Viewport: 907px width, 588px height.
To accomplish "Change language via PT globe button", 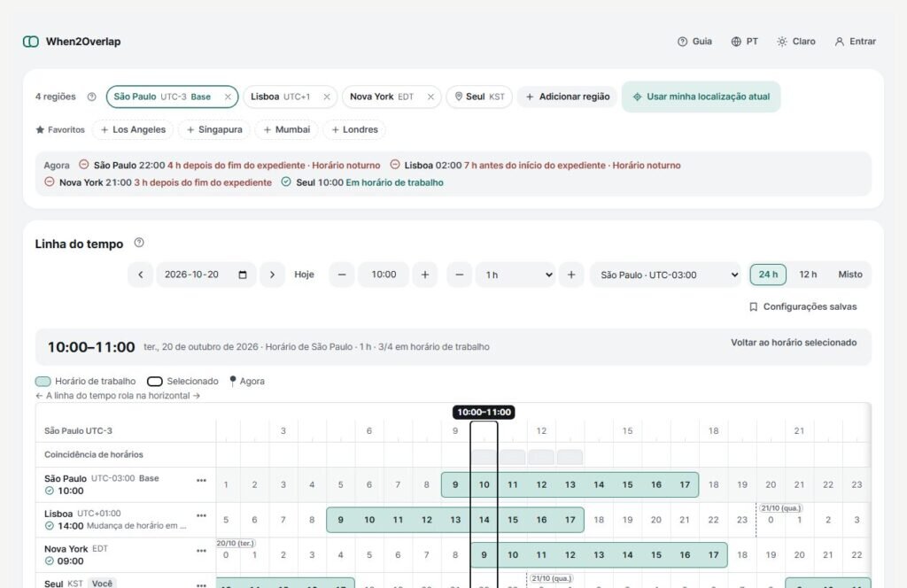I will pyautogui.click(x=744, y=42).
